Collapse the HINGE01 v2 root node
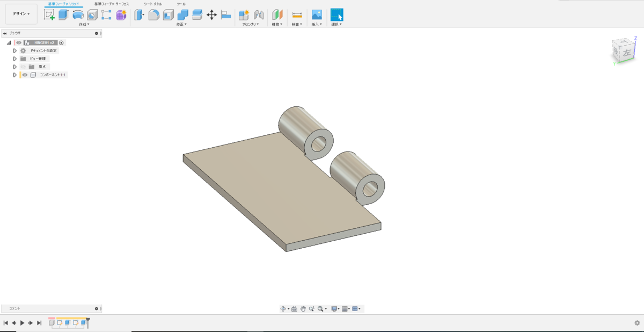 tap(9, 42)
